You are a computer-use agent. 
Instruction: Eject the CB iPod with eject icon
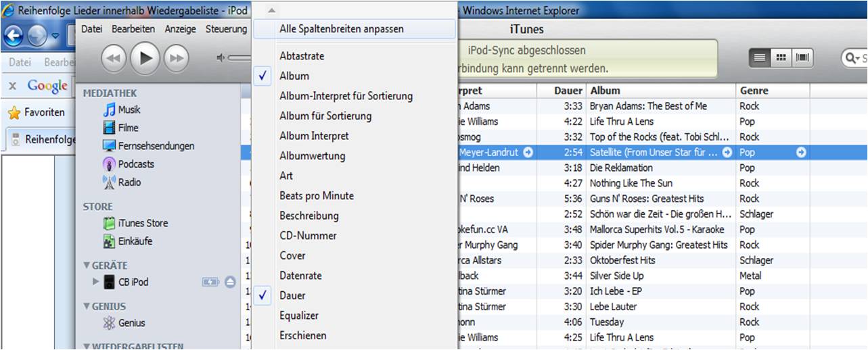[230, 282]
